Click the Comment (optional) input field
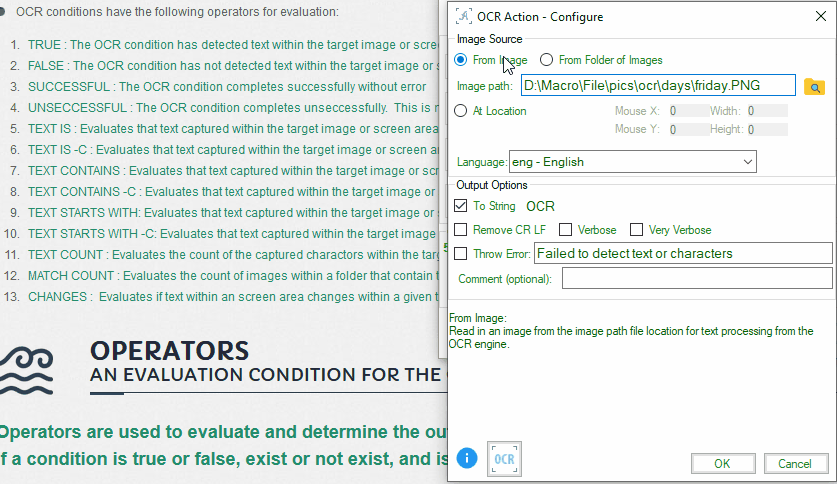Screen dimensions: 837x484 (696, 278)
